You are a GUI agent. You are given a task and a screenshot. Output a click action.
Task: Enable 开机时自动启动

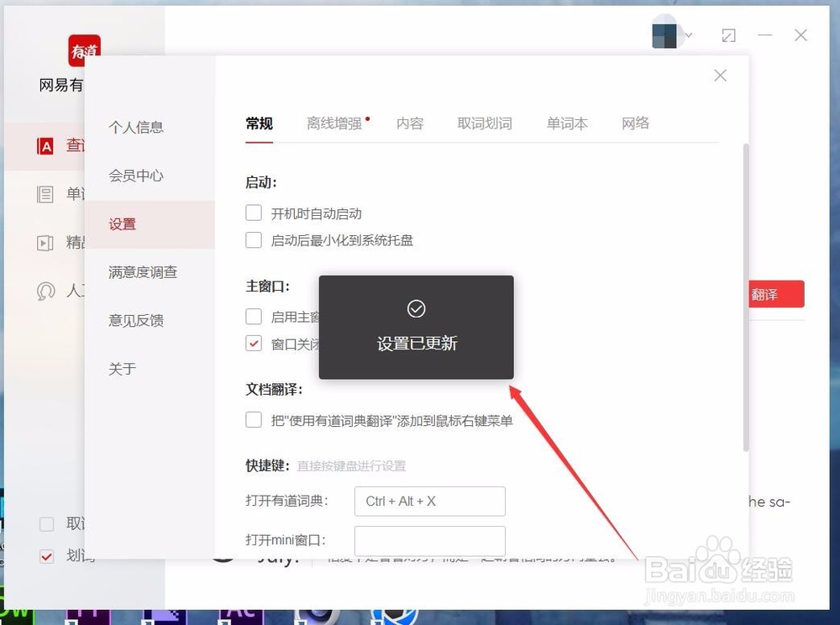254,213
